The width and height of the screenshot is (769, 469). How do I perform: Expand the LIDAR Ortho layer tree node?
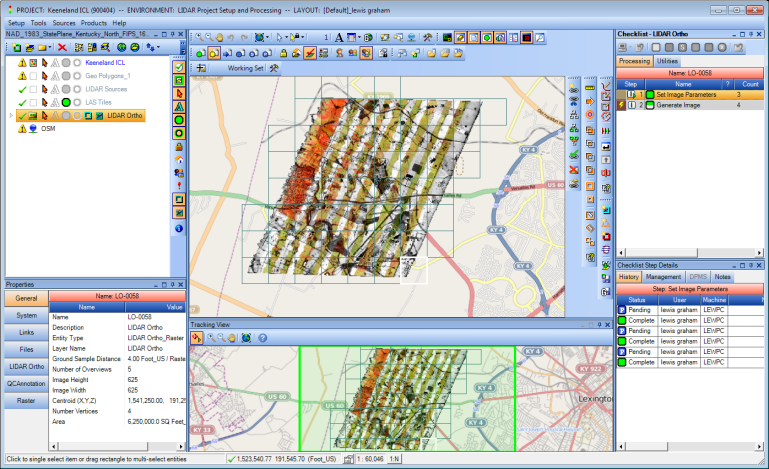coord(11,116)
